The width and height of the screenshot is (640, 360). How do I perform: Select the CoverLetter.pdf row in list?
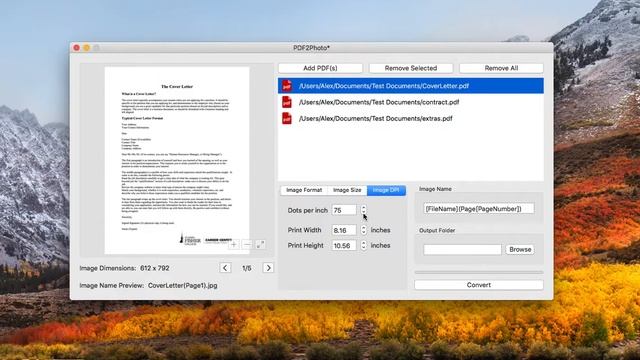click(x=411, y=86)
